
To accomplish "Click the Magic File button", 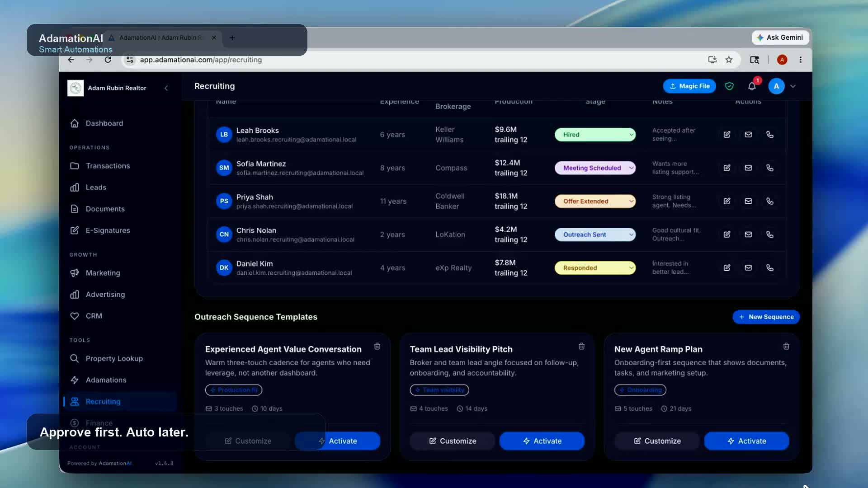I will point(689,86).
